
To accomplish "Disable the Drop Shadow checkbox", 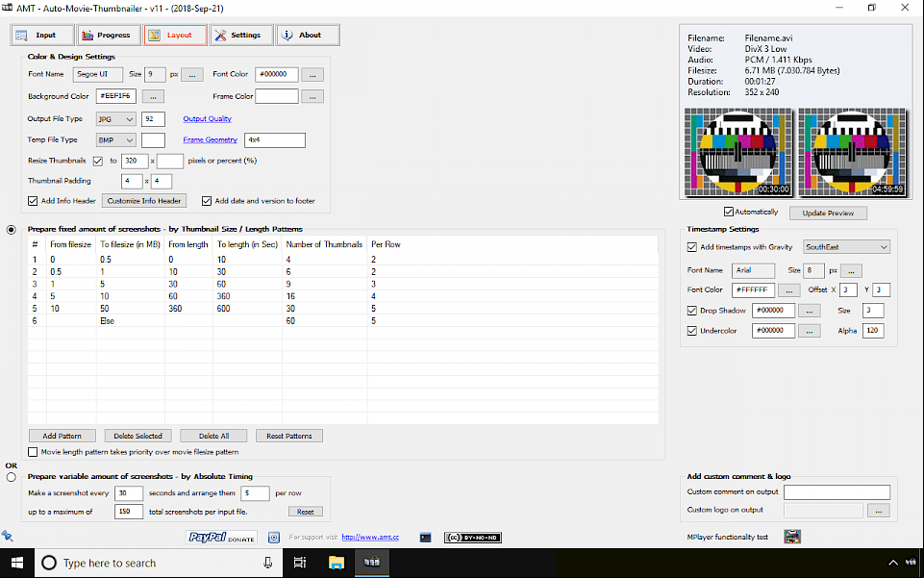I will click(692, 311).
